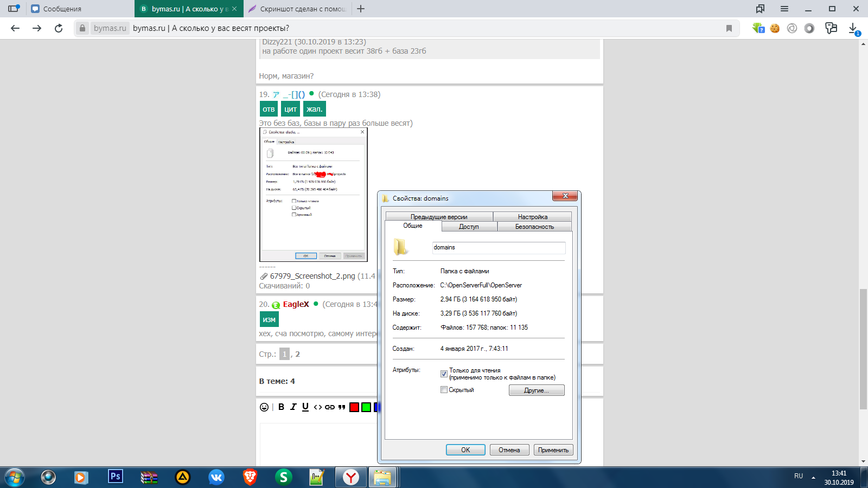The width and height of the screenshot is (868, 488).
Task: Apply underline formatting in the editor
Action: pyautogui.click(x=305, y=407)
